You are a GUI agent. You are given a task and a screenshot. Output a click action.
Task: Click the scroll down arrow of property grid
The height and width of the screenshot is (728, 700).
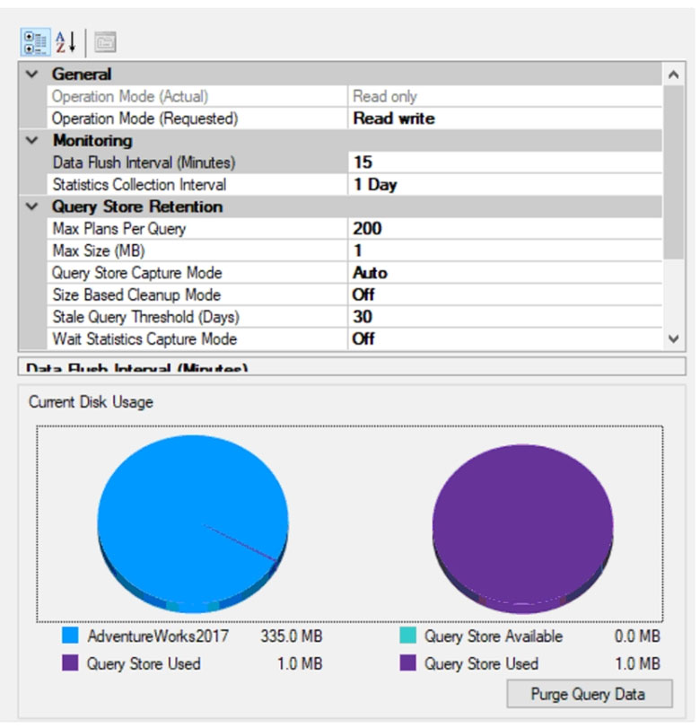click(674, 339)
